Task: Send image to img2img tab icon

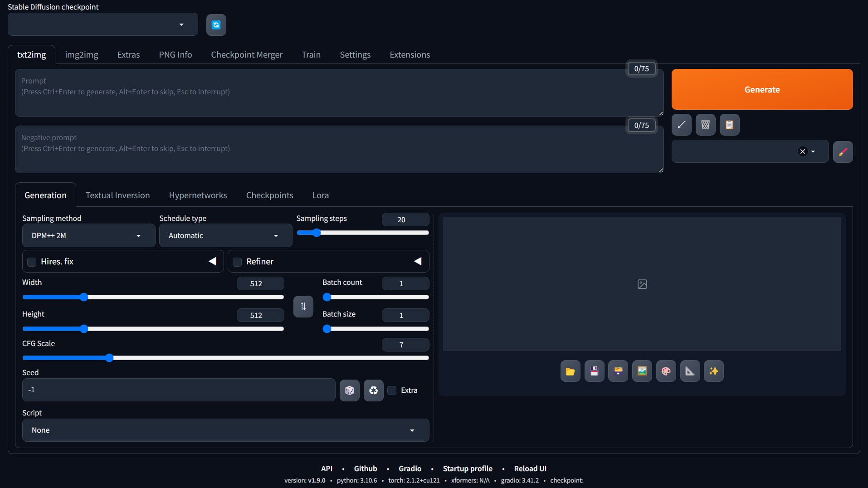Action: [x=642, y=371]
